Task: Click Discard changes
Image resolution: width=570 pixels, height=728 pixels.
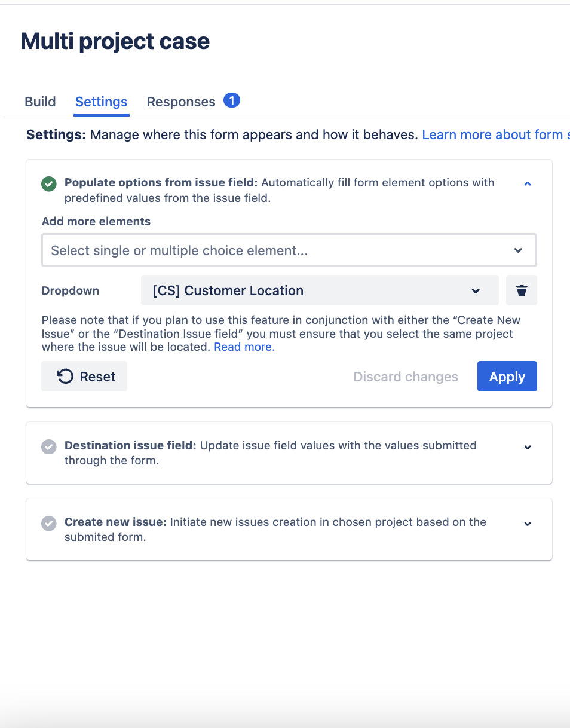Action: coord(406,377)
